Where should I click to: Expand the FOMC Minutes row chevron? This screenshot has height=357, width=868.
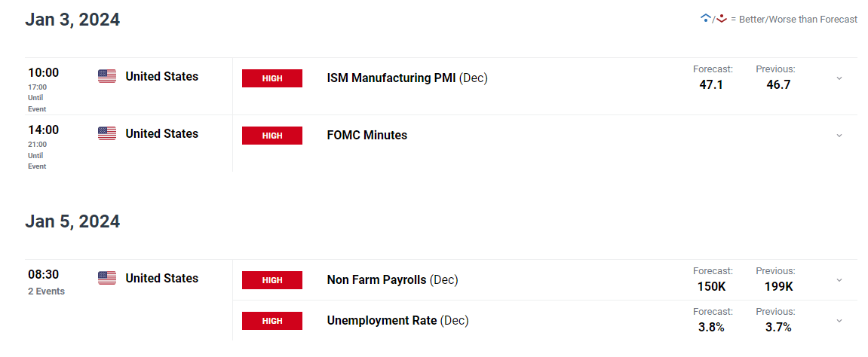click(x=839, y=136)
